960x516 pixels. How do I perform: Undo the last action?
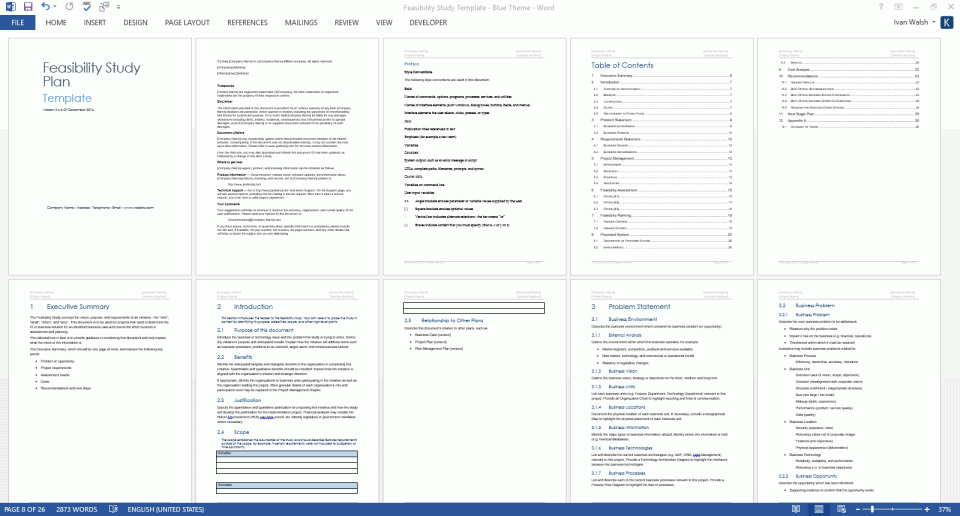(45, 7)
